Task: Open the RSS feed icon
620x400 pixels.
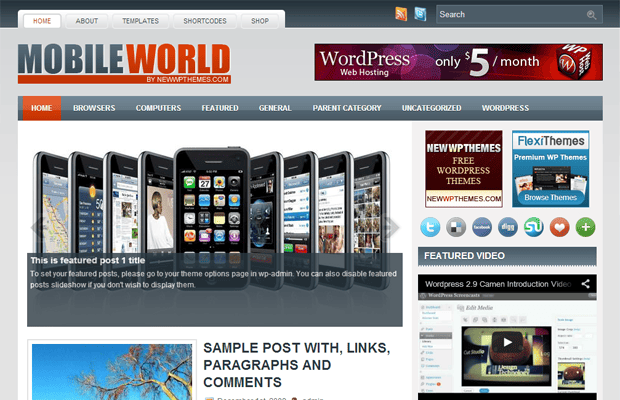Action: (401, 14)
